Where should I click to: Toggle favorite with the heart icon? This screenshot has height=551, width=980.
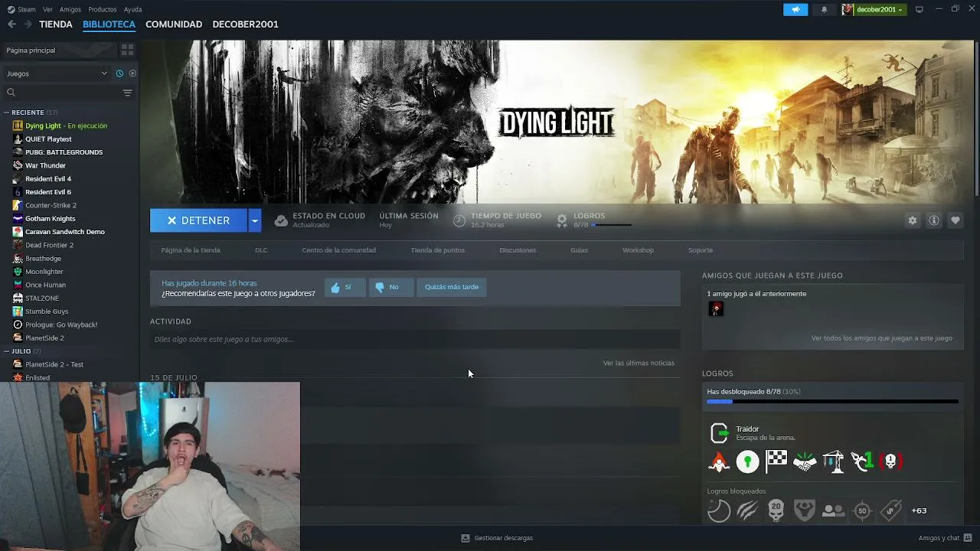click(955, 220)
